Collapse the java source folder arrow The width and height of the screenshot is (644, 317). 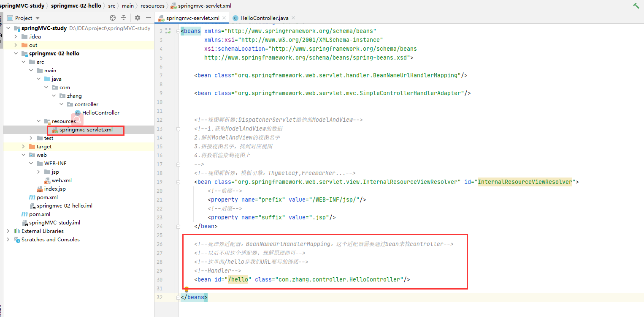tap(38, 79)
